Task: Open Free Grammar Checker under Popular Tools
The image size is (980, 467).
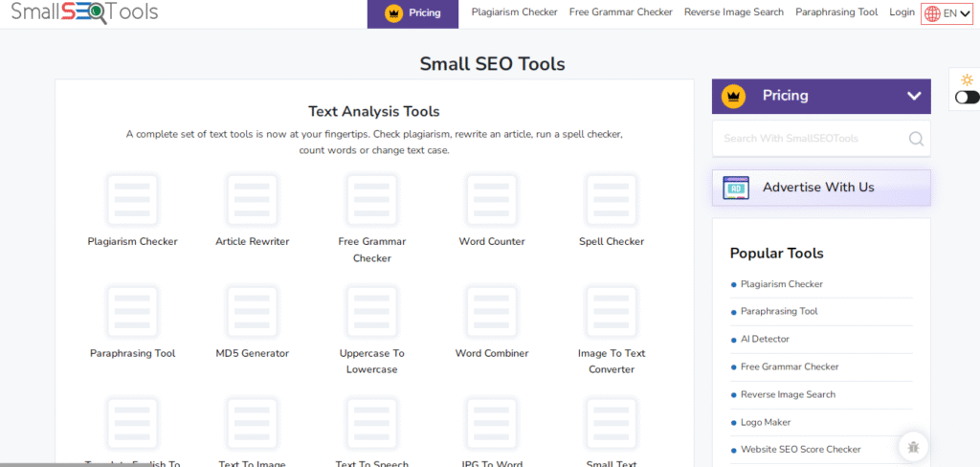Action: (790, 367)
